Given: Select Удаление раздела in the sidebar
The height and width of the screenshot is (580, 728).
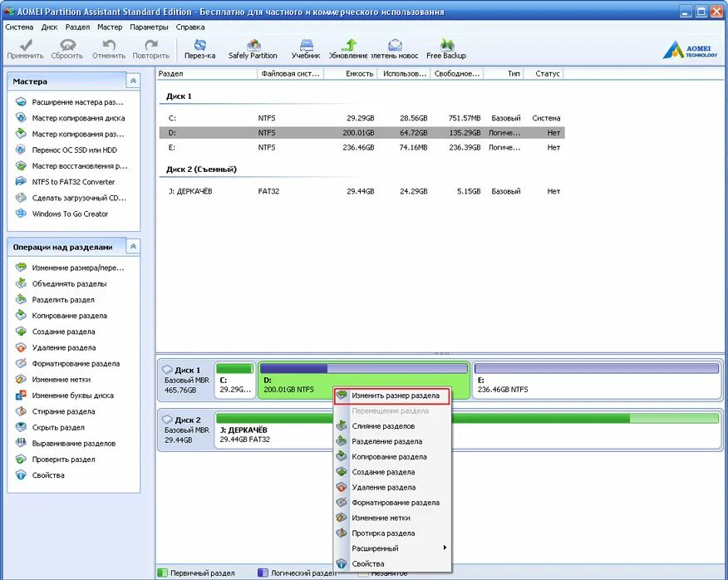Looking at the screenshot, I should point(64,348).
